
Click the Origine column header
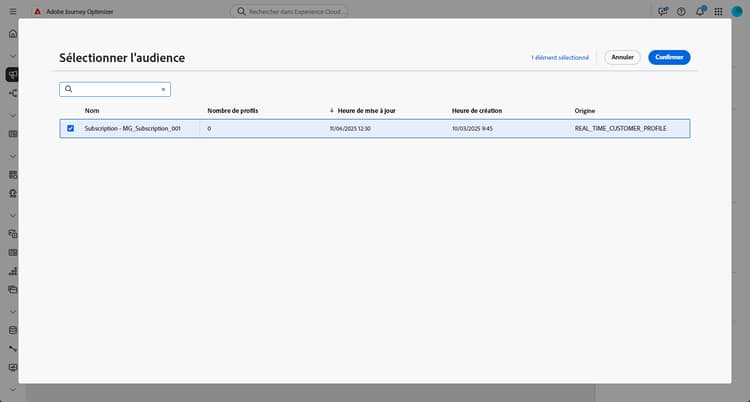(x=585, y=111)
